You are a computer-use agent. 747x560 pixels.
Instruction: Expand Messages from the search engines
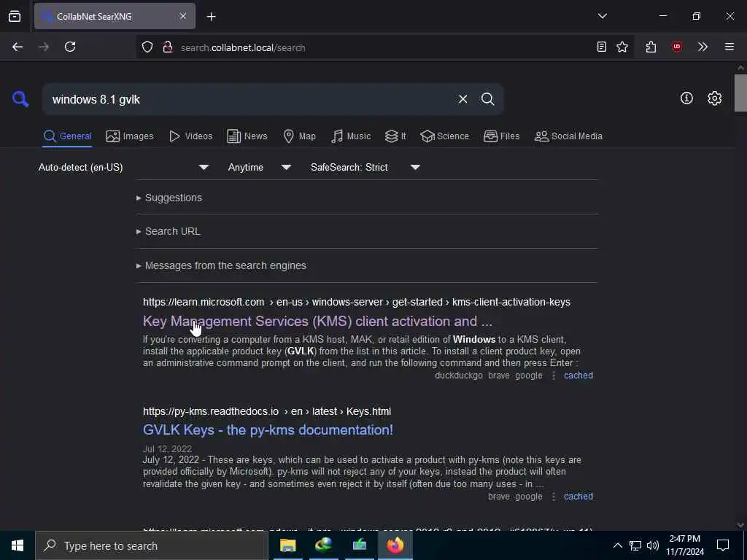pyautogui.click(x=221, y=265)
